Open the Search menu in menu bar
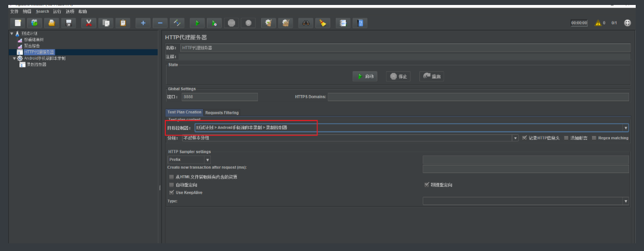 point(43,11)
